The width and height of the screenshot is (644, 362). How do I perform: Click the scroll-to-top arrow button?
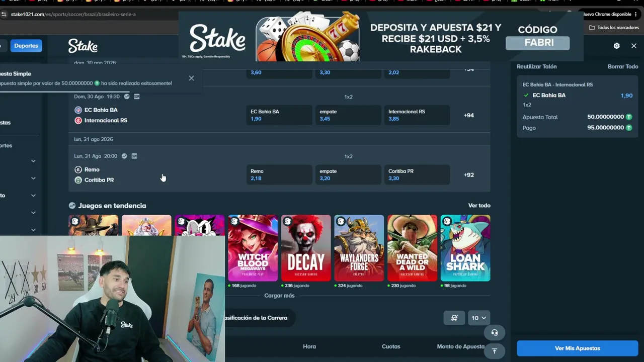click(x=495, y=351)
